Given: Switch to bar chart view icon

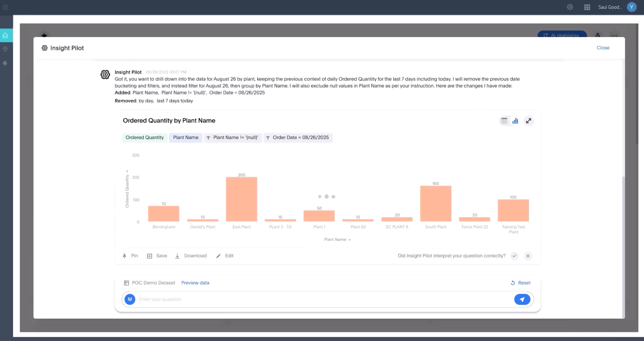Looking at the screenshot, I should [x=515, y=121].
